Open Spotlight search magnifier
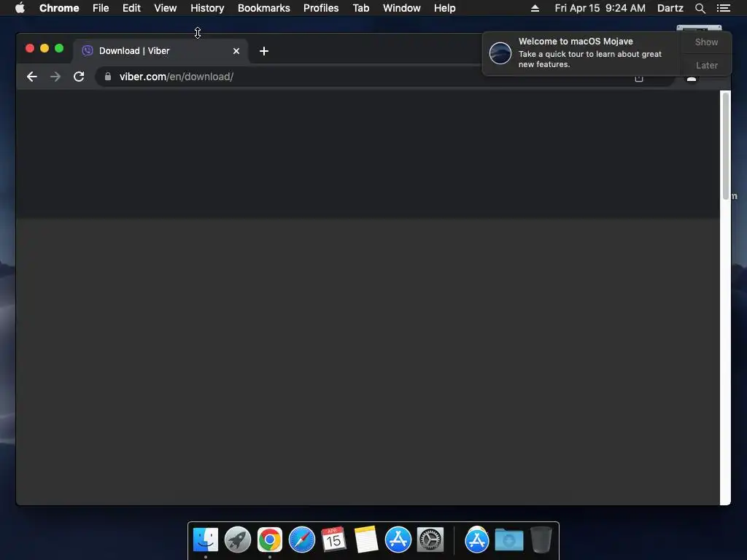Viewport: 747px width, 560px height. pyautogui.click(x=700, y=8)
